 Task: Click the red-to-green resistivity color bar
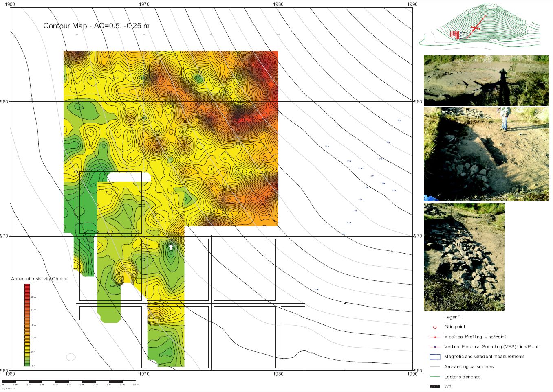[27, 325]
